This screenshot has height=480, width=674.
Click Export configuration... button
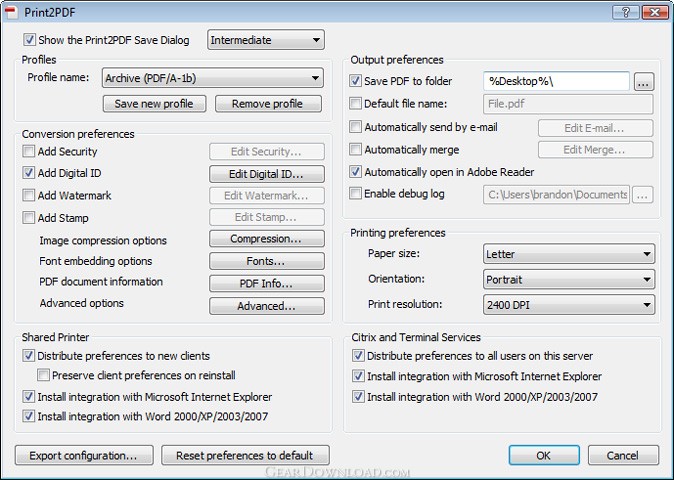pyautogui.click(x=84, y=456)
